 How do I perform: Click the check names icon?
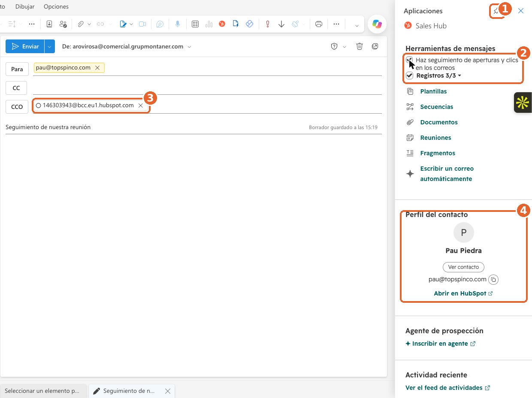[63, 24]
